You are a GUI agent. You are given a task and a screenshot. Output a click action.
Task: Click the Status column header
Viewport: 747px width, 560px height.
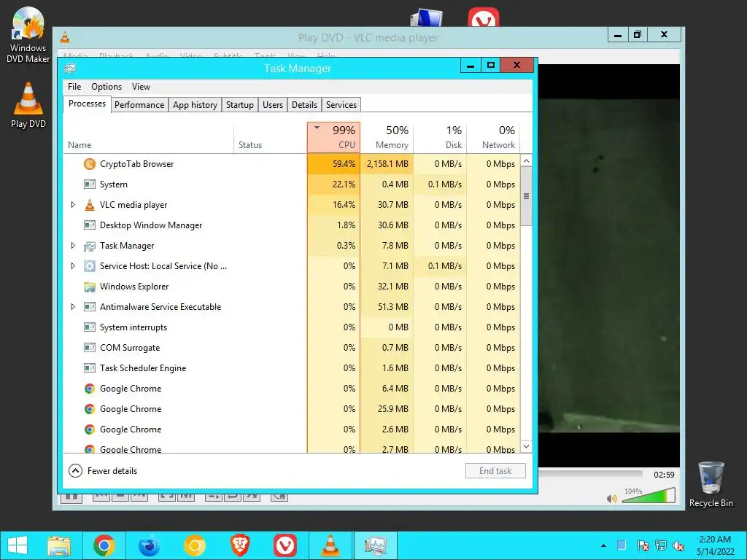[270, 137]
